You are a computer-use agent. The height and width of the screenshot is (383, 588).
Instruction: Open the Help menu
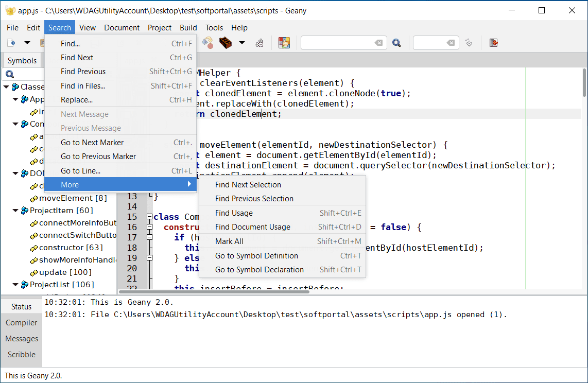pos(239,28)
